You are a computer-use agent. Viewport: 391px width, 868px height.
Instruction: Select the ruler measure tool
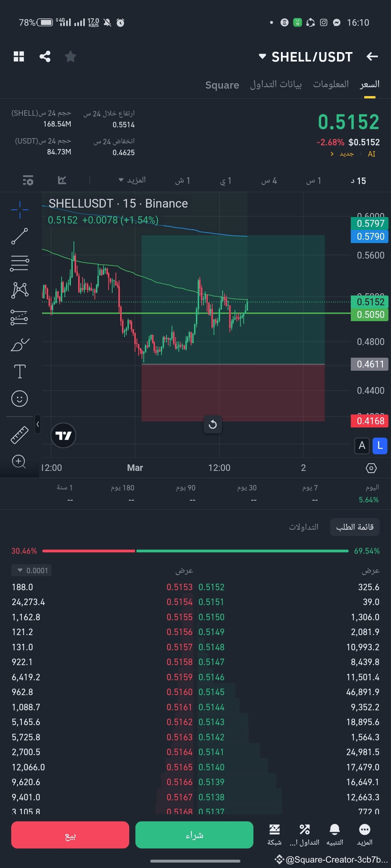(20, 435)
